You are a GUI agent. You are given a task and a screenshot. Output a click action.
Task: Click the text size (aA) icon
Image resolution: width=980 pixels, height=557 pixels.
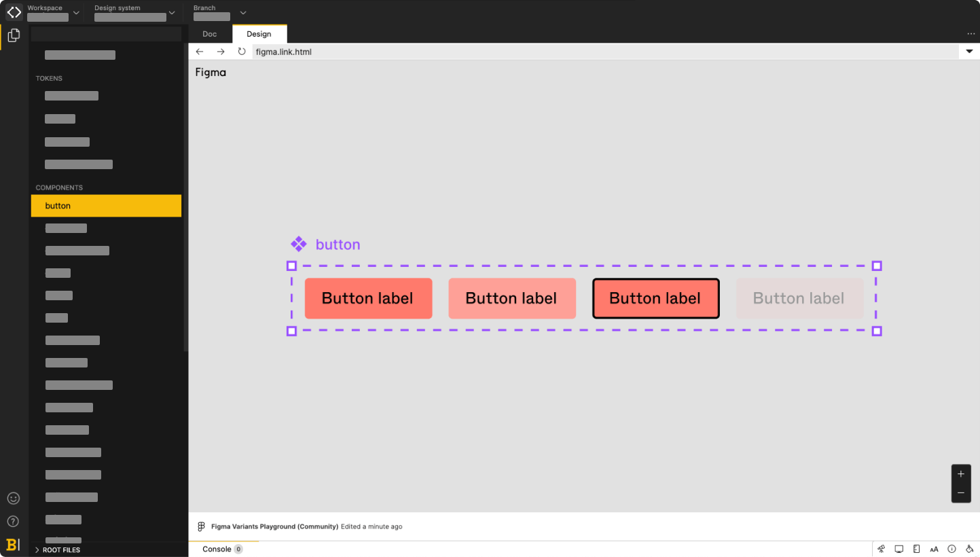point(934,549)
